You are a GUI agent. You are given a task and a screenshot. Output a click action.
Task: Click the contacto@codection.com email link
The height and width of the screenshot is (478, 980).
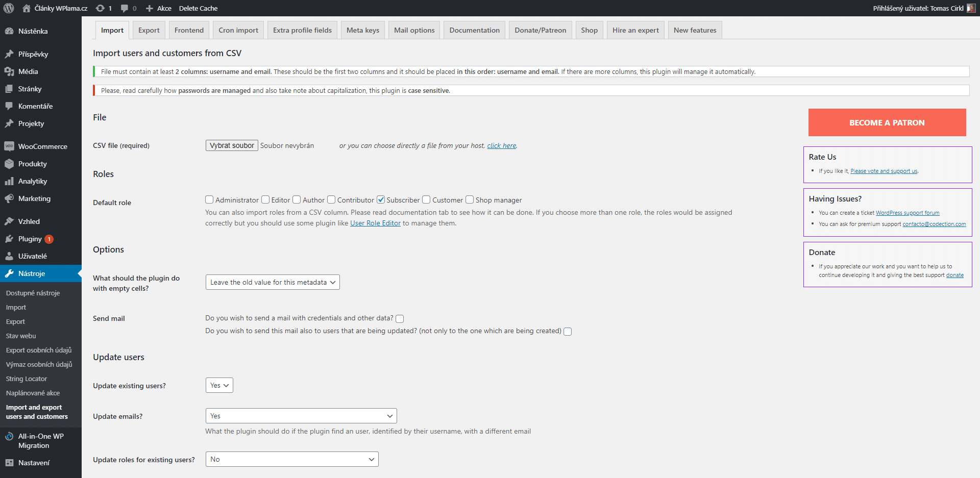(934, 224)
